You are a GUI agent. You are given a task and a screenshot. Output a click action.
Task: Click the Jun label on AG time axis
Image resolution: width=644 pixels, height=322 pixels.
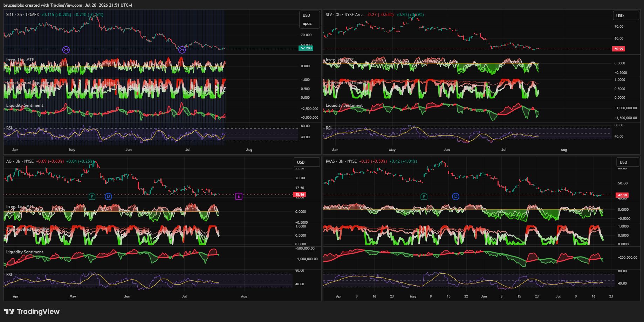pos(127,296)
